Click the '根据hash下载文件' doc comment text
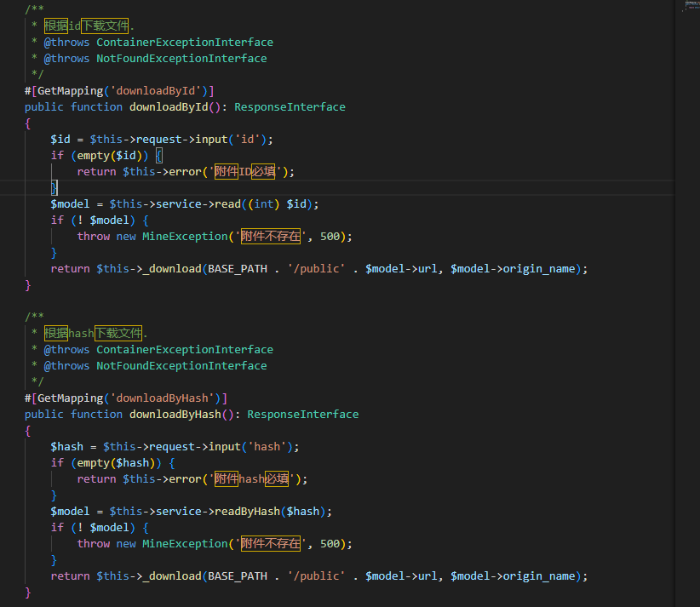The image size is (700, 607). coord(94,333)
